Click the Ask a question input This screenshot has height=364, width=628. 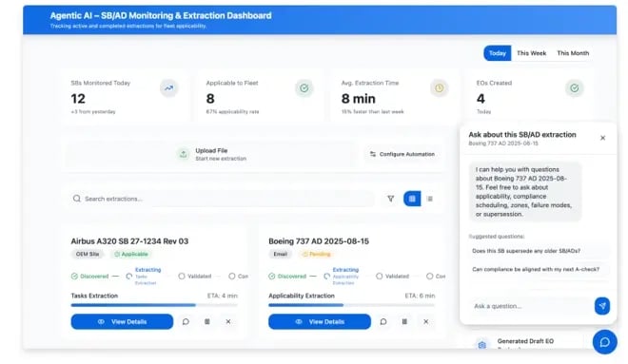click(x=531, y=306)
